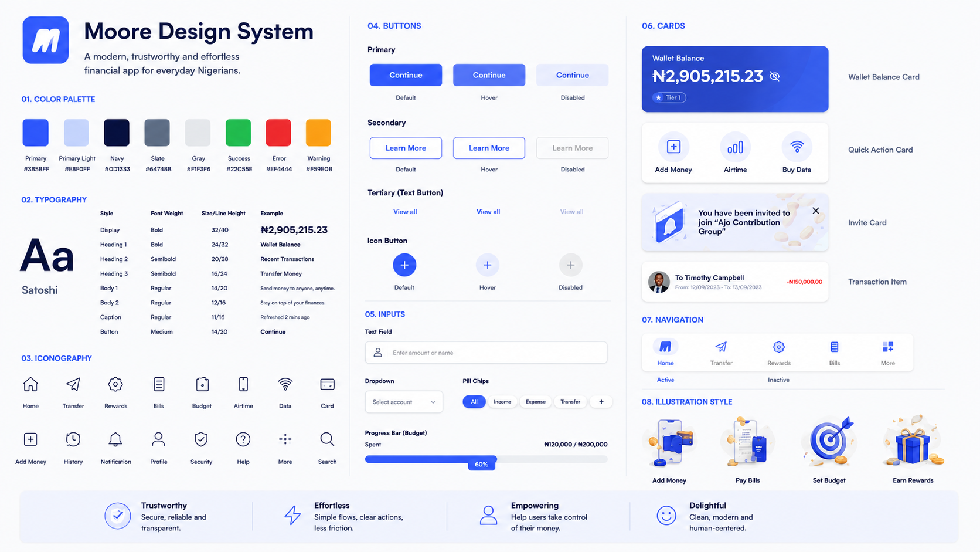Click the default View all text link
Viewport: 980px width, 552px height.
point(405,212)
